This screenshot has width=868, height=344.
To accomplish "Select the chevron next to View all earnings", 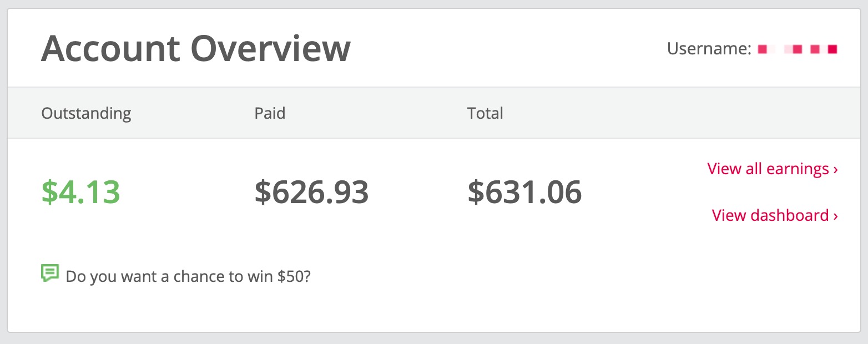I will (x=835, y=169).
